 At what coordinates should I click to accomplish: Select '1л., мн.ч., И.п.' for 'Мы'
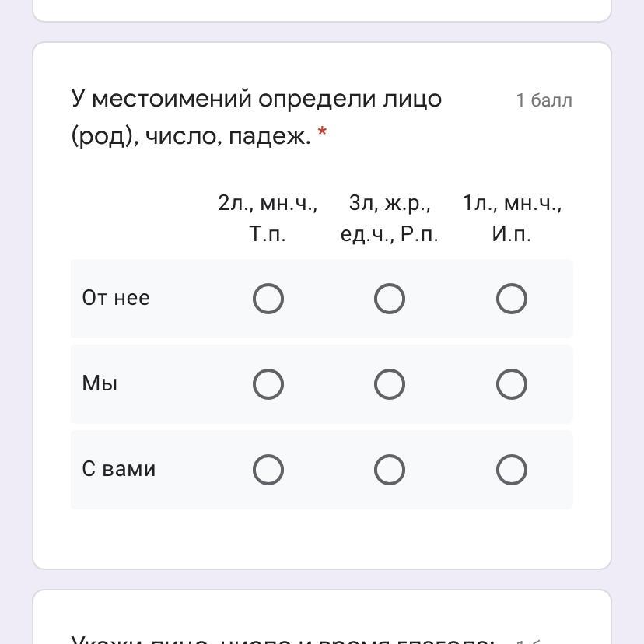point(511,384)
